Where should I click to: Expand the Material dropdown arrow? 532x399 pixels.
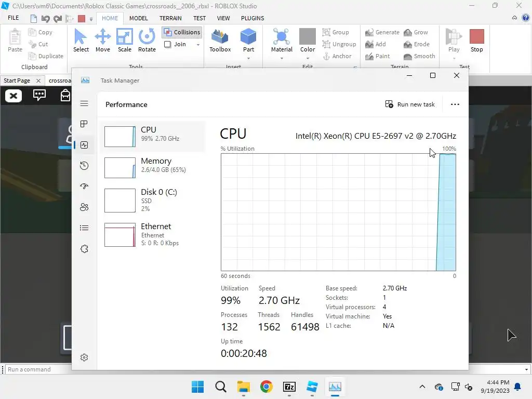(x=282, y=58)
